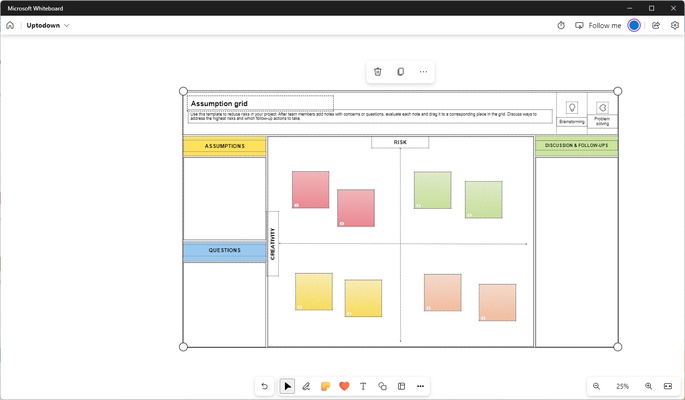
Task: Maximize the Whiteboard window
Action: (x=651, y=8)
